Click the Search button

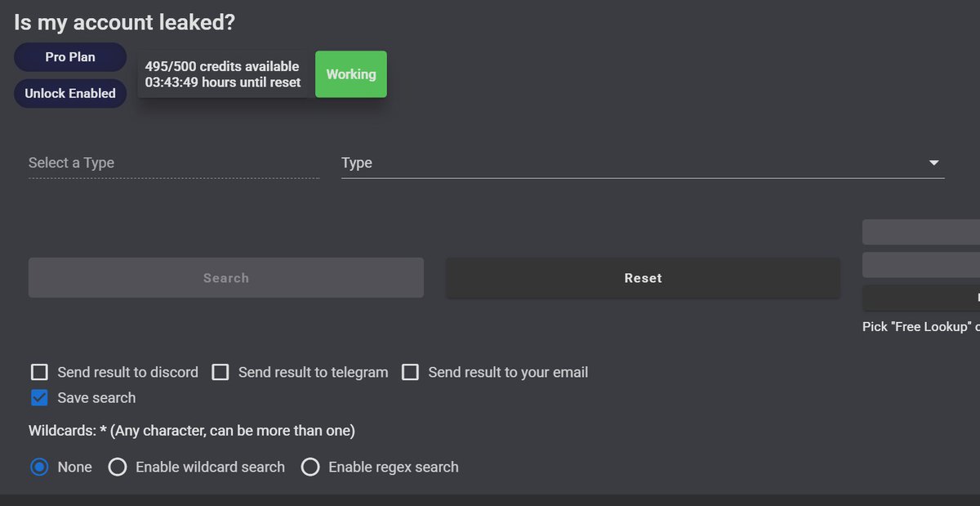[225, 278]
